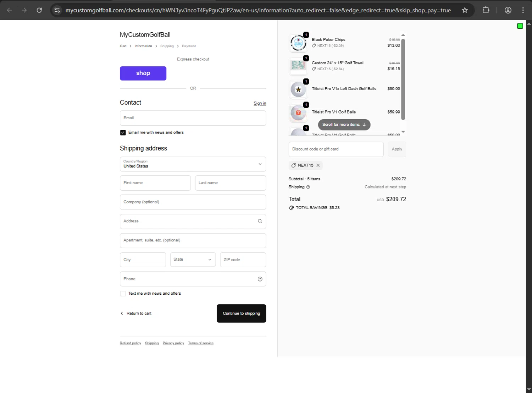Focus the Last name field
The height and width of the screenshot is (393, 532).
(x=231, y=183)
